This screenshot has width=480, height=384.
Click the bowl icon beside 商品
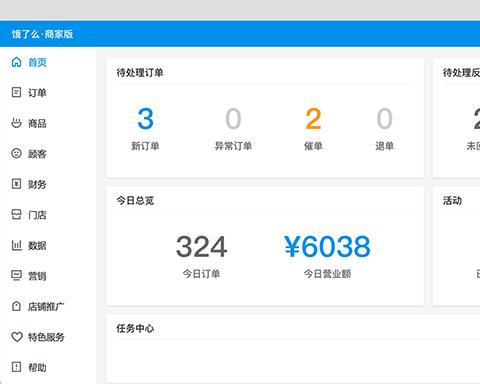tap(16, 123)
